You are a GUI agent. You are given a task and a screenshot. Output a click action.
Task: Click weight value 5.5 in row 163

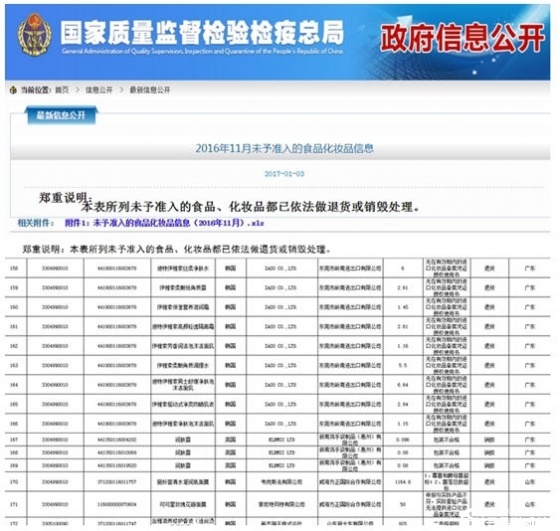click(403, 365)
